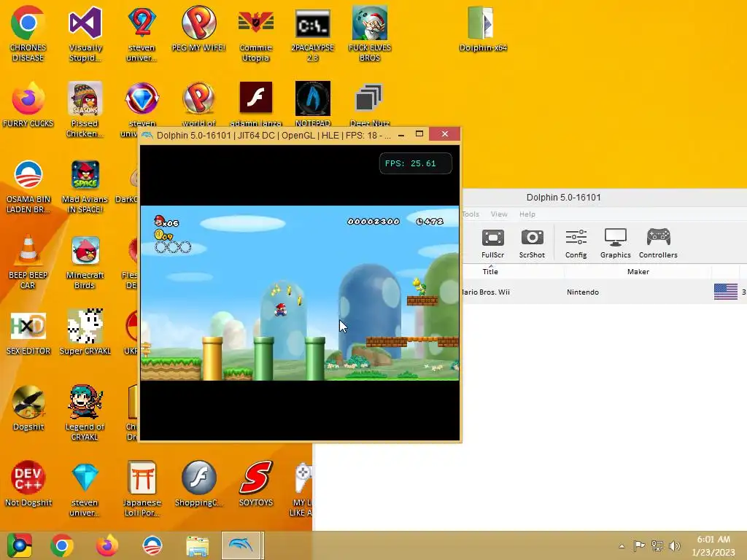This screenshot has width=747, height=560.
Task: Click the Dolphin taskbar button
Action: (x=242, y=545)
